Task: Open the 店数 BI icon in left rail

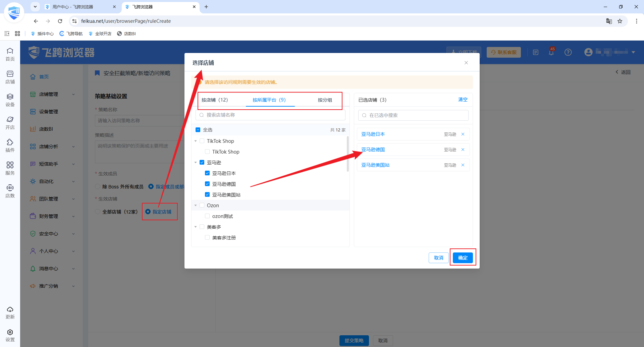Action: click(x=10, y=191)
